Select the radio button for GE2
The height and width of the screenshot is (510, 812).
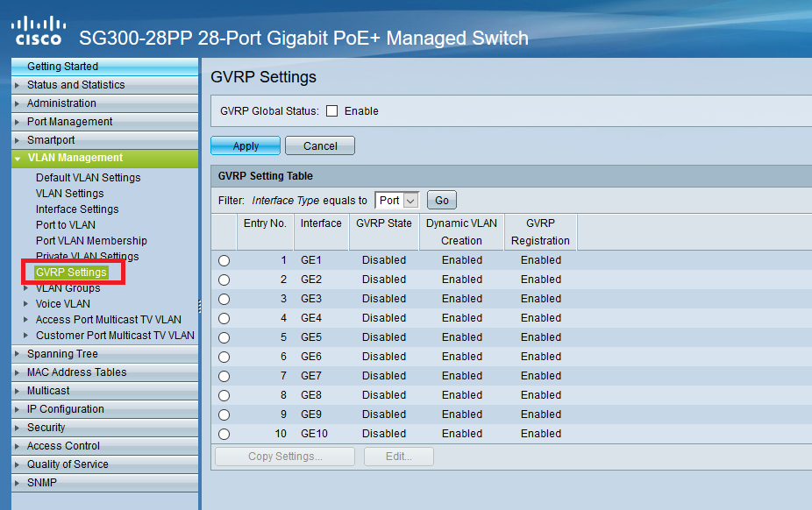pos(224,280)
